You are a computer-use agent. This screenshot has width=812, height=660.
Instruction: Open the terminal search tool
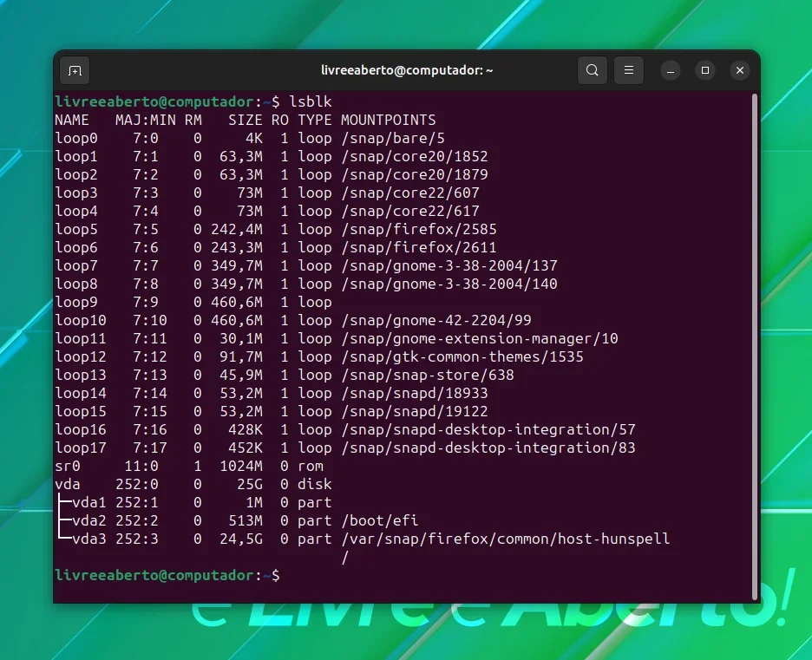pos(592,70)
